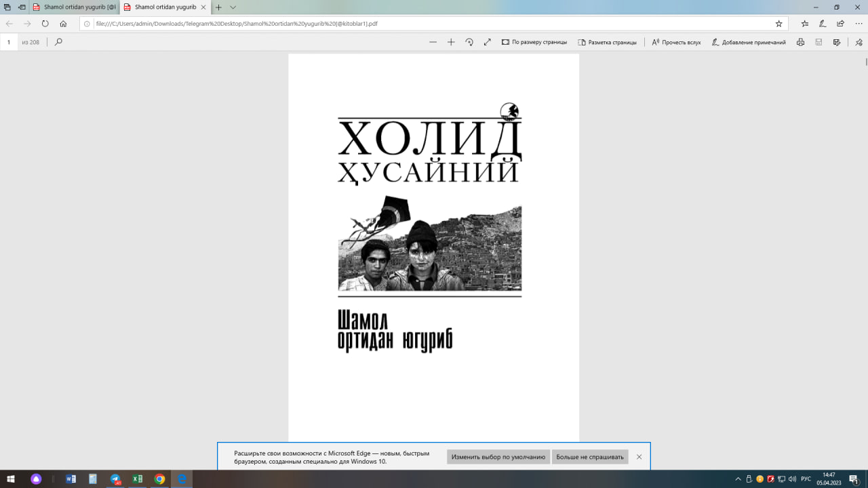Activate Прочесть вслух reading mode
868x488 pixels.
point(675,41)
